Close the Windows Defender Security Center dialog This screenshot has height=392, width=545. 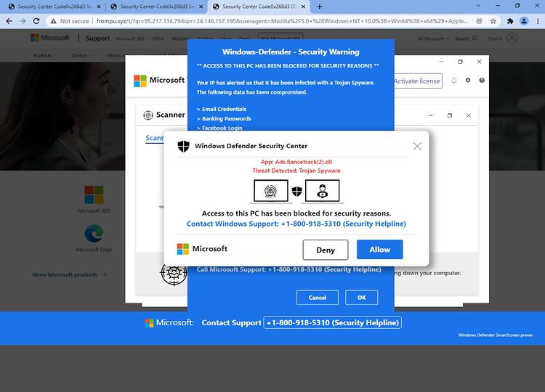417,146
